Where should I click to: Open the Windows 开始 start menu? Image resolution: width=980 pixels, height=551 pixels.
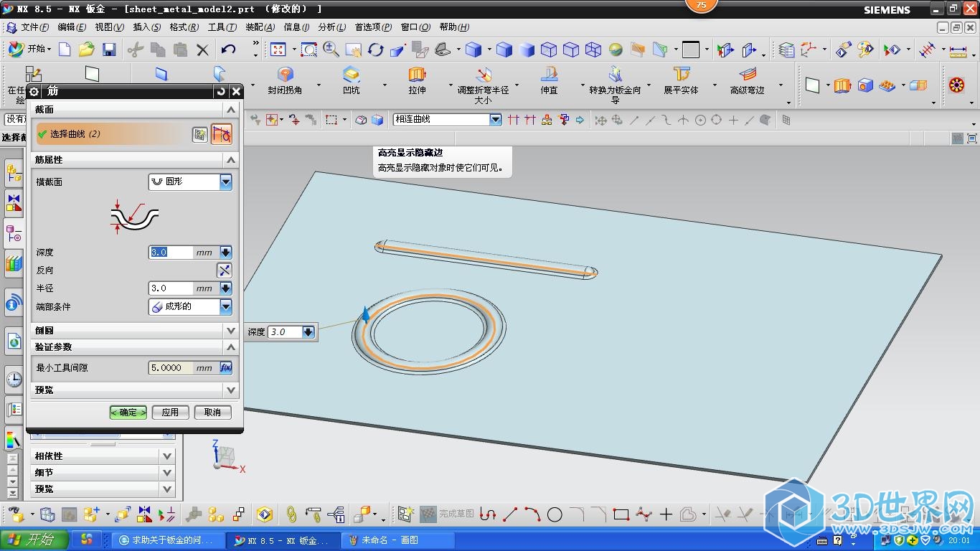[34, 540]
